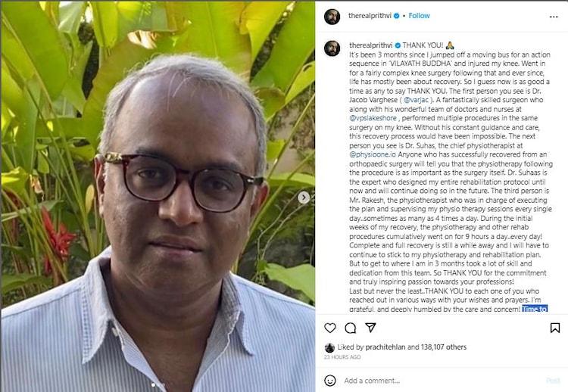Open prachitehlan's profile from likes
Viewport: 568px width, 392px height.
tap(385, 347)
